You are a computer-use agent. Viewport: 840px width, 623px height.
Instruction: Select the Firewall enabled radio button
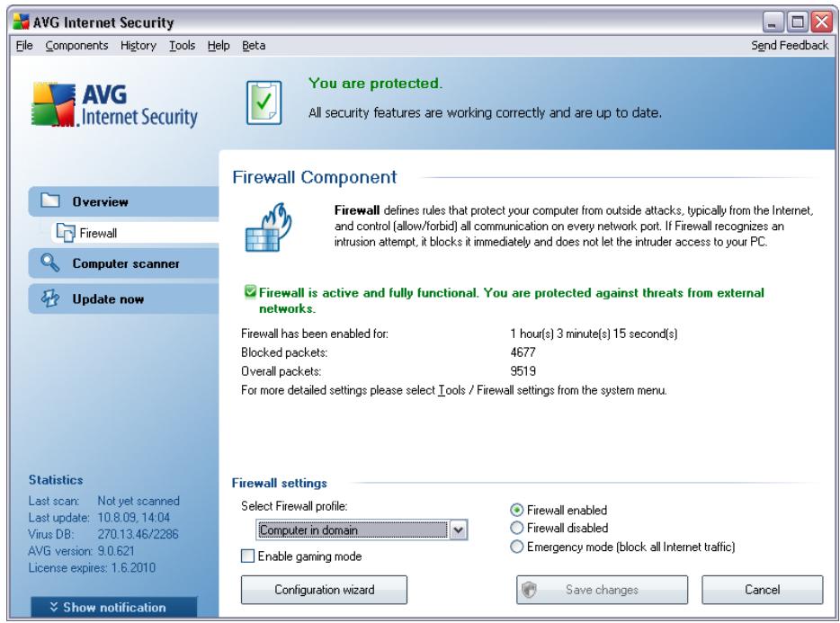click(516, 510)
